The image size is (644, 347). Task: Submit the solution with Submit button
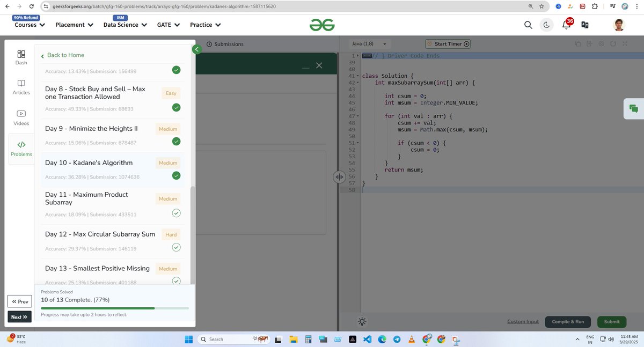(x=612, y=321)
